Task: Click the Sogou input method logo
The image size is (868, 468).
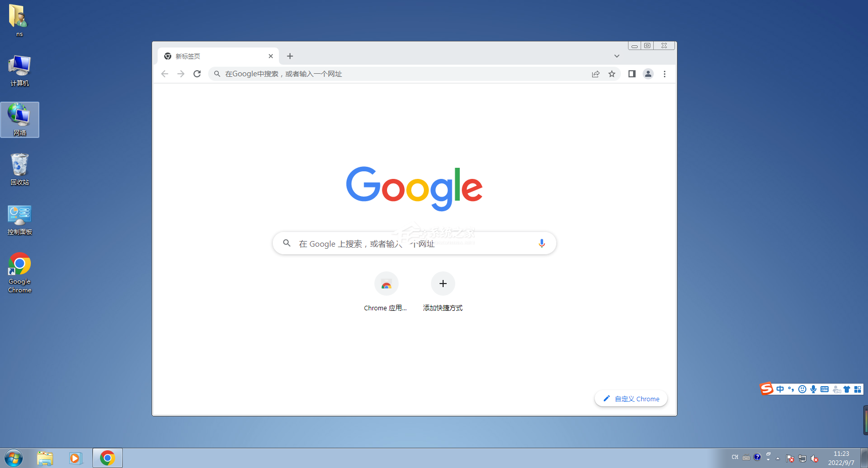Action: [766, 389]
